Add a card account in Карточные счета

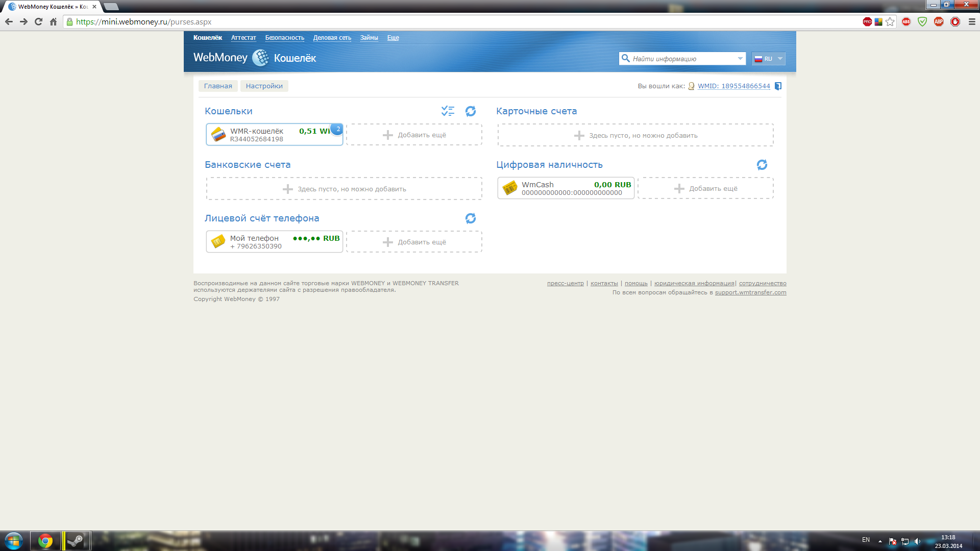click(635, 135)
